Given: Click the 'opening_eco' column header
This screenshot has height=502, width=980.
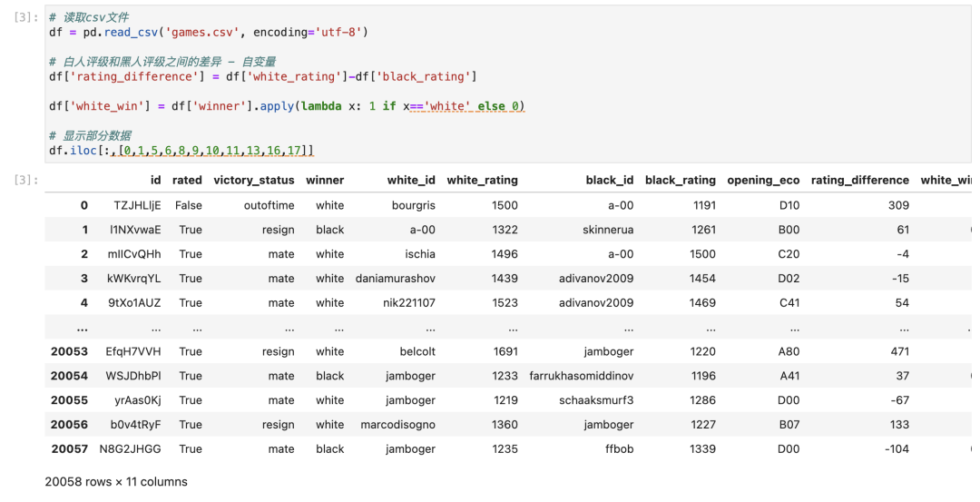Looking at the screenshot, I should (763, 180).
